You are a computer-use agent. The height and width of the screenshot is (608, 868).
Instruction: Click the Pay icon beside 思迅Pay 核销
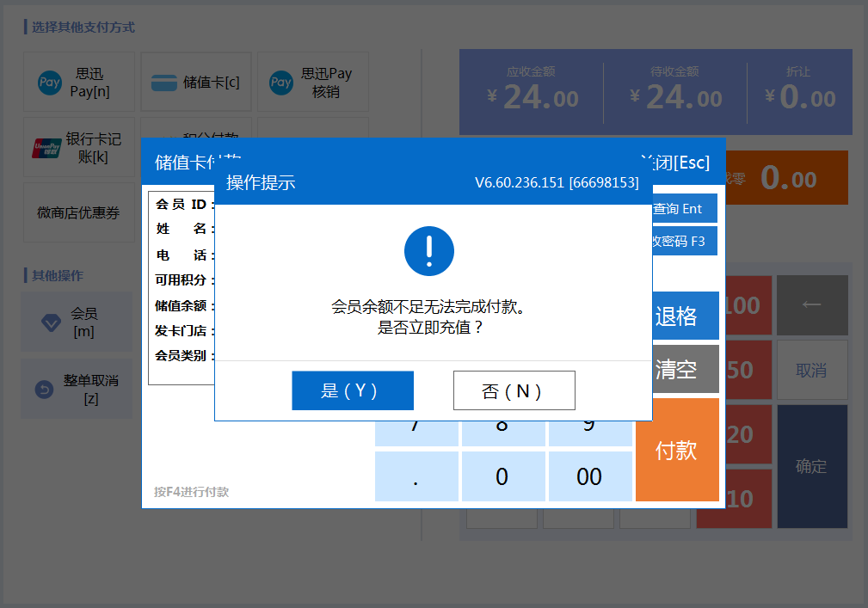280,83
